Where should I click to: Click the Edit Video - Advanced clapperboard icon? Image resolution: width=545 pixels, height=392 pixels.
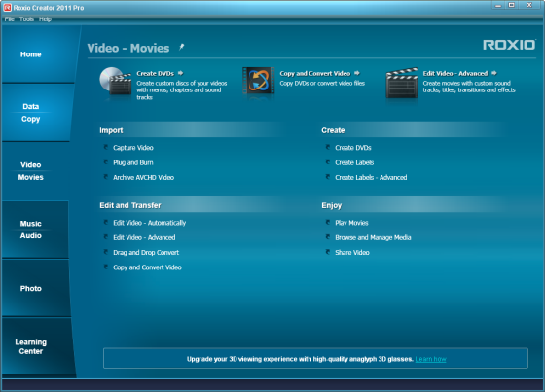pyautogui.click(x=401, y=83)
